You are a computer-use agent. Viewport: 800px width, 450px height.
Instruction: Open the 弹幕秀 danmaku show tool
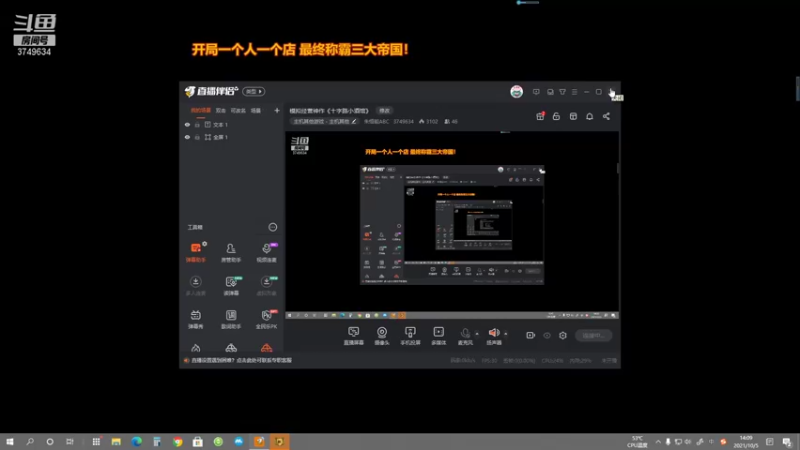click(x=196, y=319)
